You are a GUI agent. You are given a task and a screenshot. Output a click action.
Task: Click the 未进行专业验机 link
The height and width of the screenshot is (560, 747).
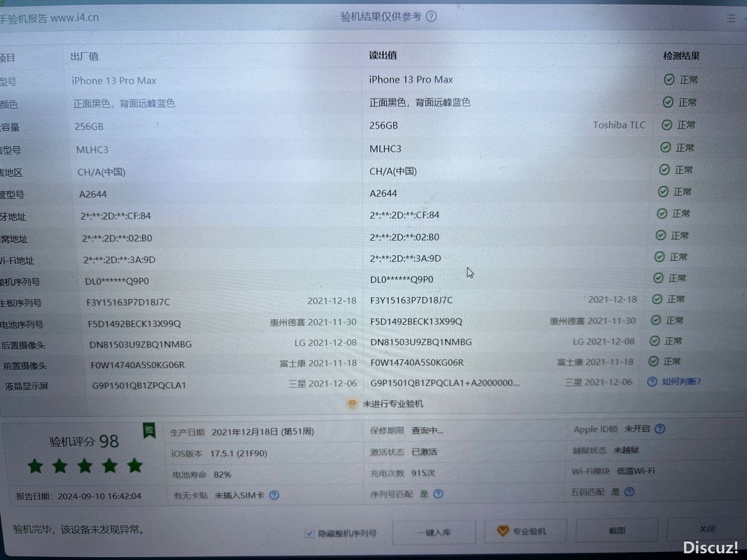393,403
